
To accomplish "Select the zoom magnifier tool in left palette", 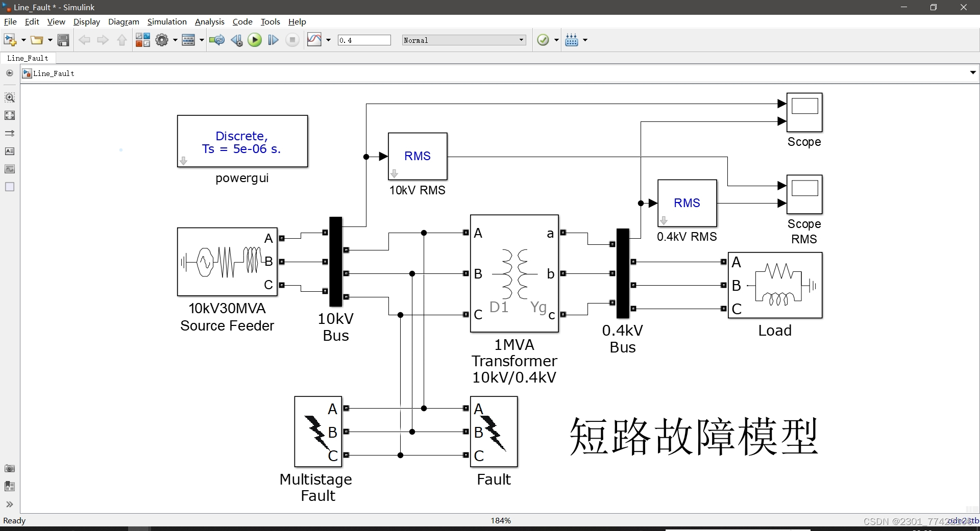I will 10,98.
